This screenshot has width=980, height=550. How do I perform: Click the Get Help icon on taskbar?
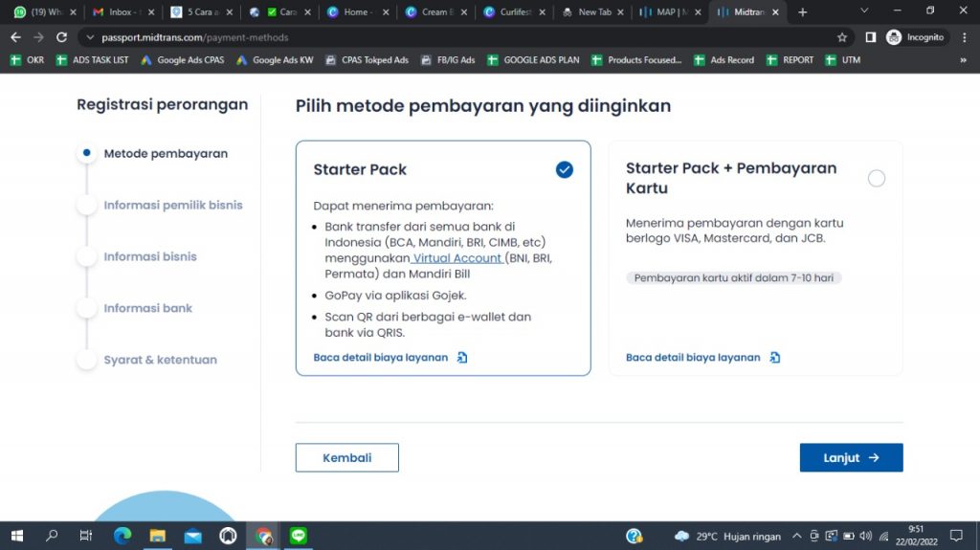[x=634, y=536]
